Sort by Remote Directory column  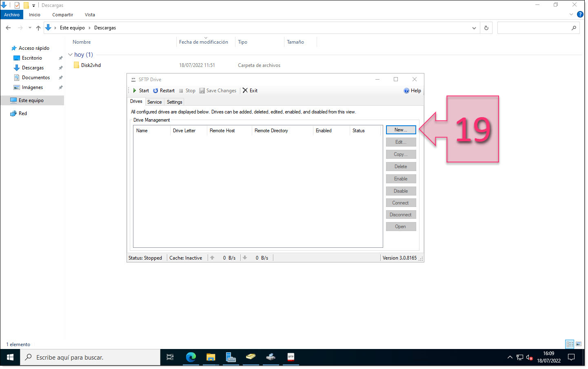point(282,131)
